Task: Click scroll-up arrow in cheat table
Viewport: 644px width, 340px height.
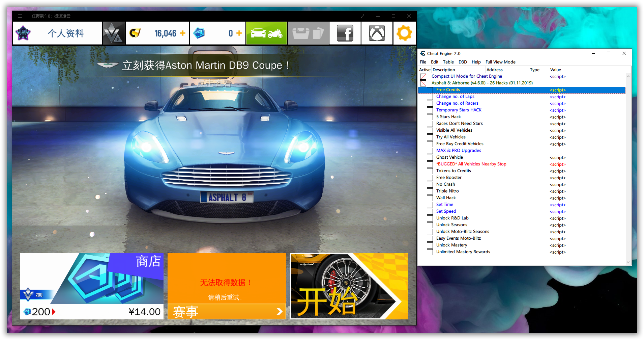Action: [x=628, y=76]
